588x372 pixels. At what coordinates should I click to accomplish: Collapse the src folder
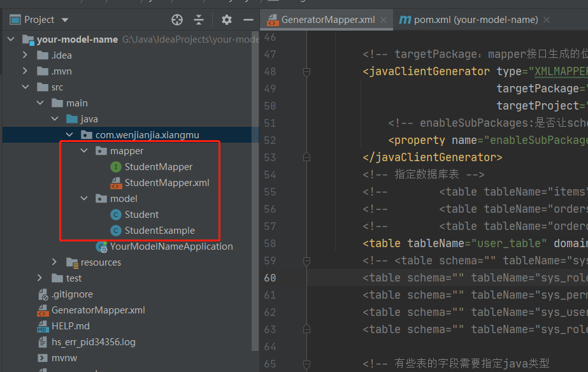(x=25, y=87)
